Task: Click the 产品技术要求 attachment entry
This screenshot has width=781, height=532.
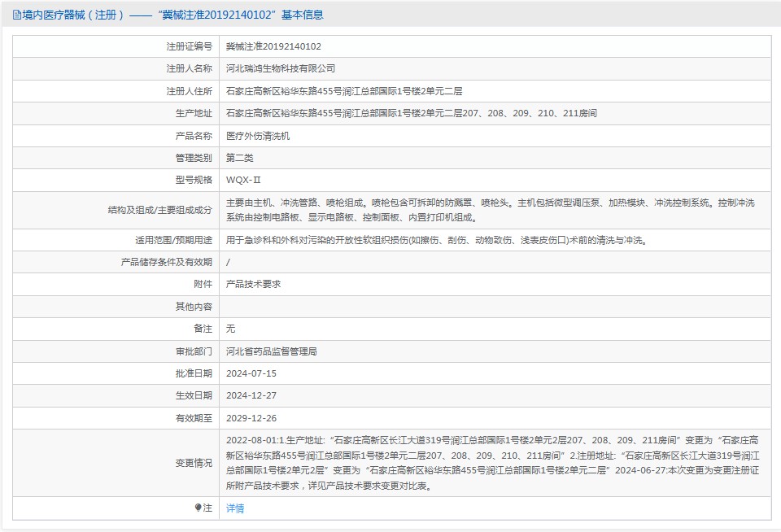Action: pyautogui.click(x=253, y=285)
